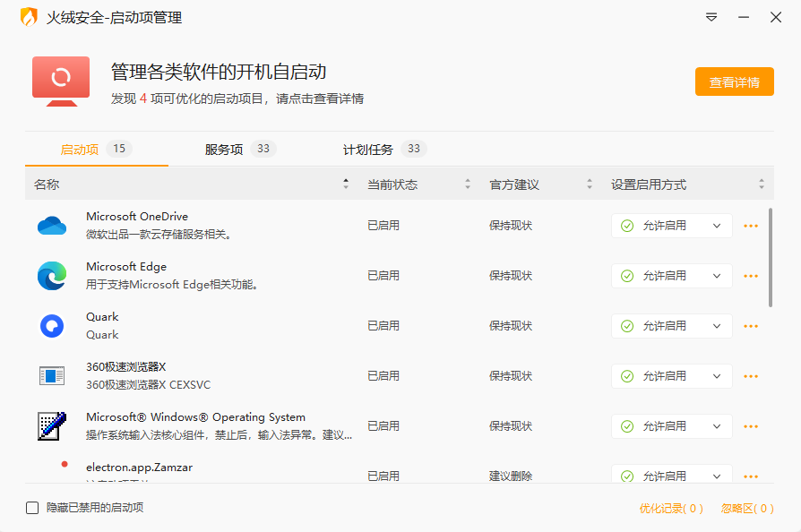
Task: Sort list by 设置启用方式 column arrows
Action: [762, 184]
